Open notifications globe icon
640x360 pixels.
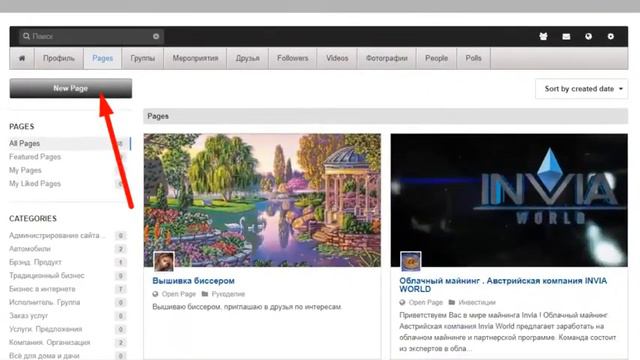[588, 36]
